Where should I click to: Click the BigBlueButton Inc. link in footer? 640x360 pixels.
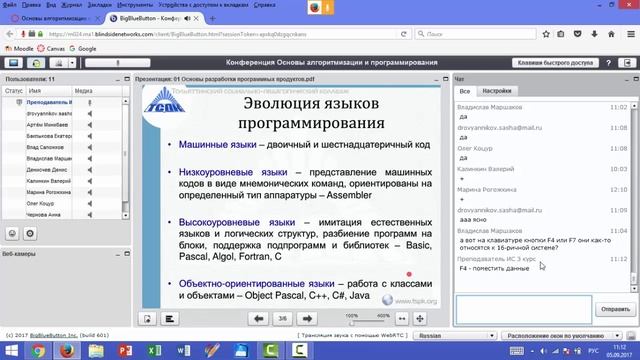pos(53,336)
